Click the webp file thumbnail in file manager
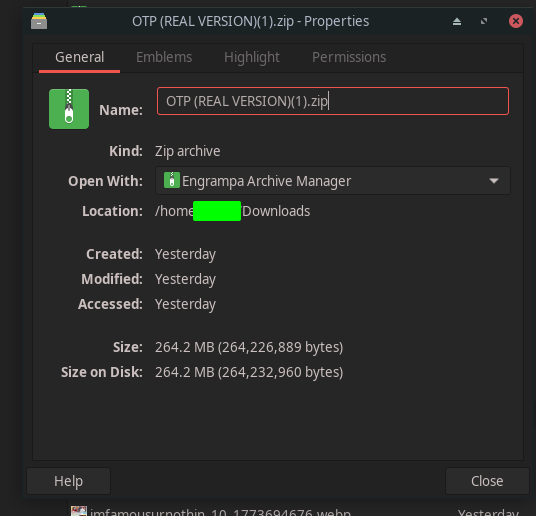The image size is (536, 516). (x=79, y=511)
